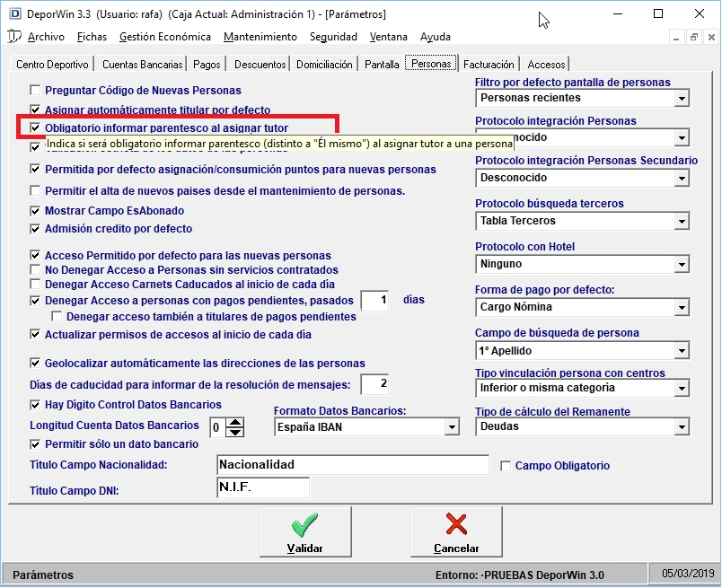The image size is (722, 588).
Task: Open the Filtro por defecto pantalla dropdown
Action: tap(682, 98)
